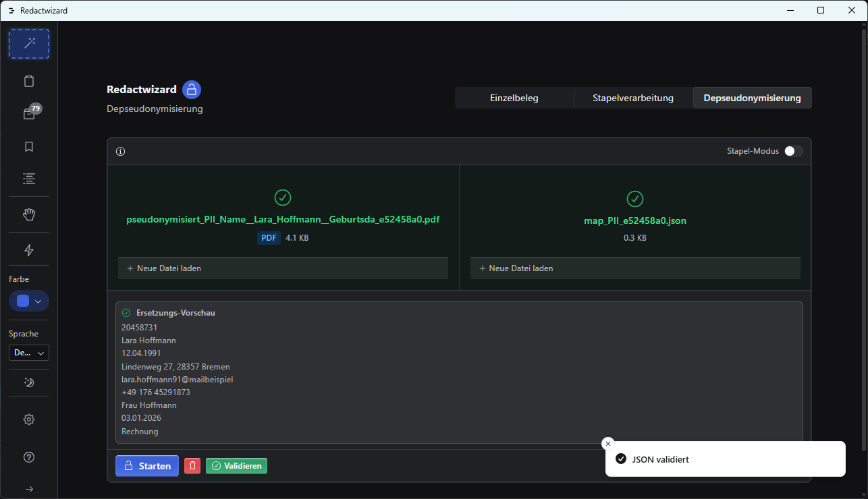Screen dimensions: 868x499
Task: Click the map_PII_e52458a0.json file name
Action: pos(635,221)
